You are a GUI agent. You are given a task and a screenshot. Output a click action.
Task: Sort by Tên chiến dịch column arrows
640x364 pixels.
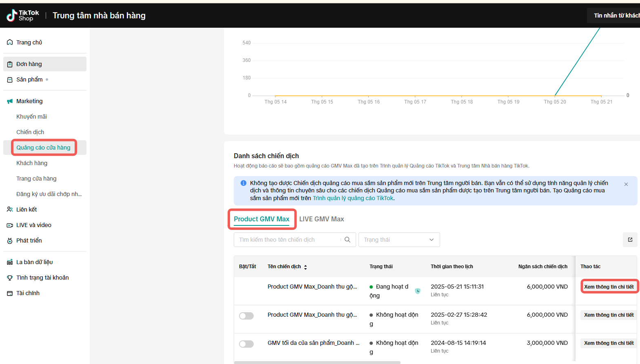pyautogui.click(x=305, y=267)
